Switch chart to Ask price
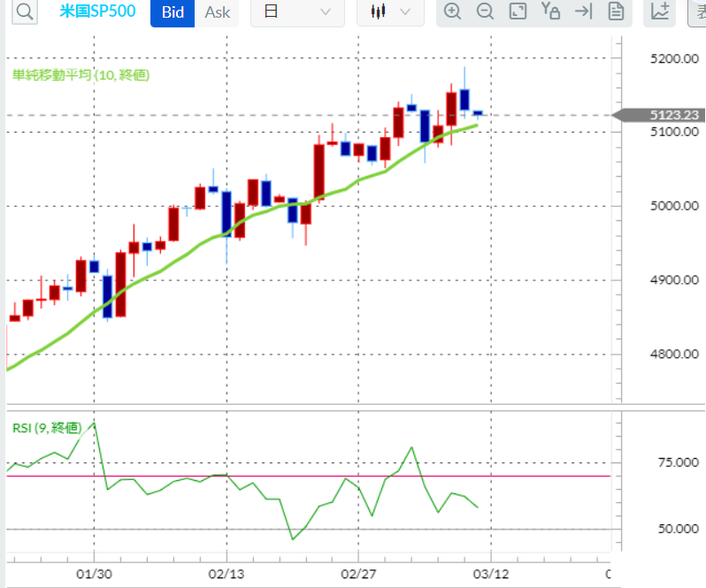This screenshot has height=588, width=706. click(217, 12)
